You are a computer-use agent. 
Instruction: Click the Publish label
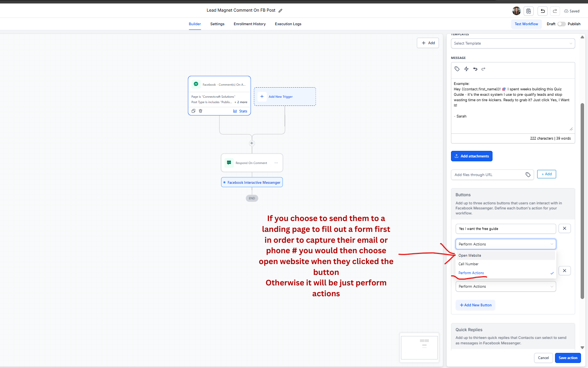[574, 24]
